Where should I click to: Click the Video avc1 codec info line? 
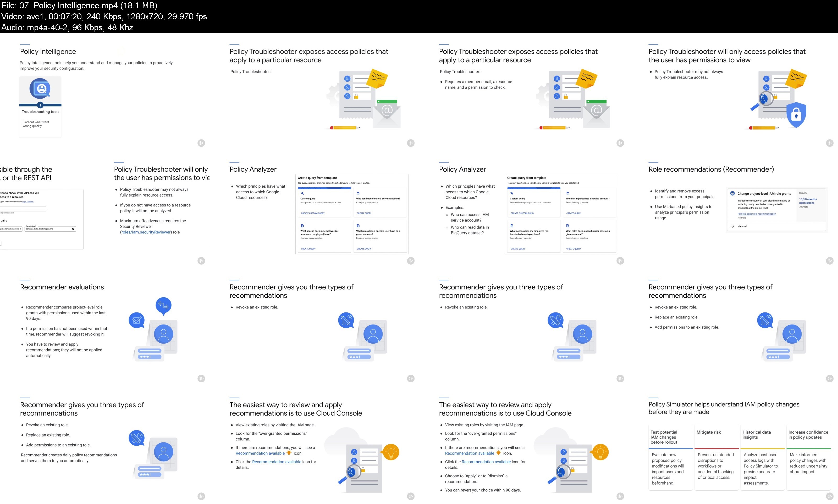104,16
